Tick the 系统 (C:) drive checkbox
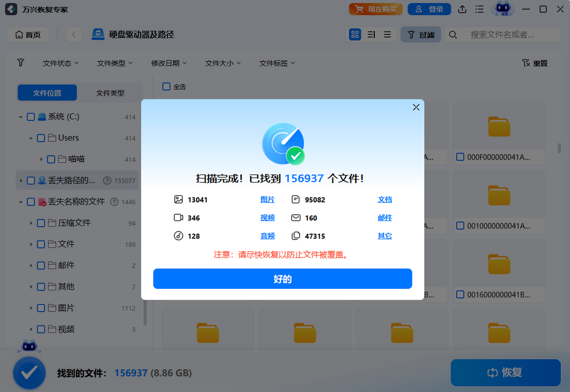Viewport: 570px width, 392px height. [31, 117]
